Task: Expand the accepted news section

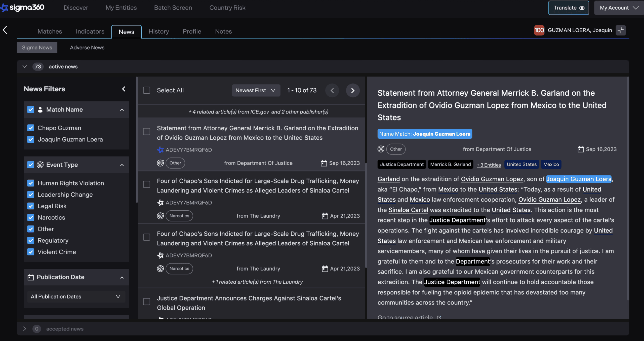Action: 25,329
